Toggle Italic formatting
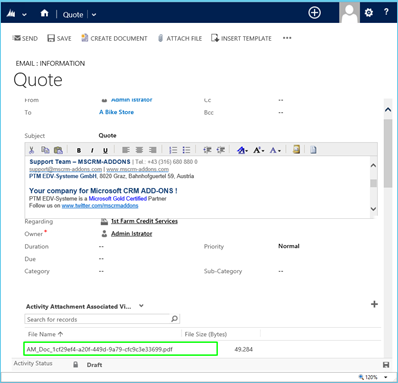The width and height of the screenshot is (398, 383). pos(92,150)
